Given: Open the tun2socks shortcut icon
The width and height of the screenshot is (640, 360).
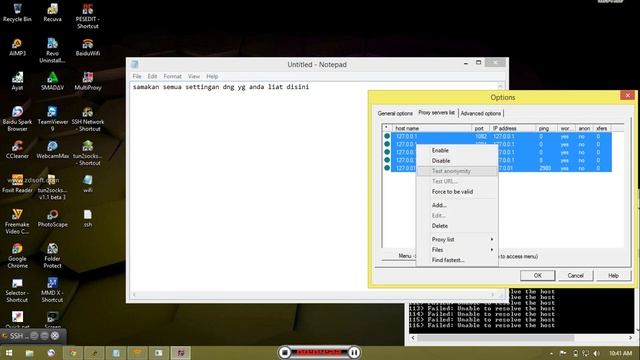Looking at the screenshot, I should [87, 153].
